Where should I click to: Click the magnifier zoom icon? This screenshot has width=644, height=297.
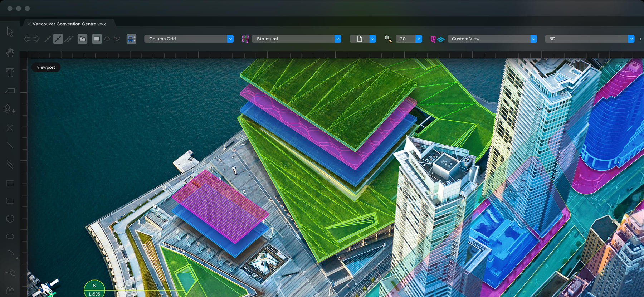[388, 39]
